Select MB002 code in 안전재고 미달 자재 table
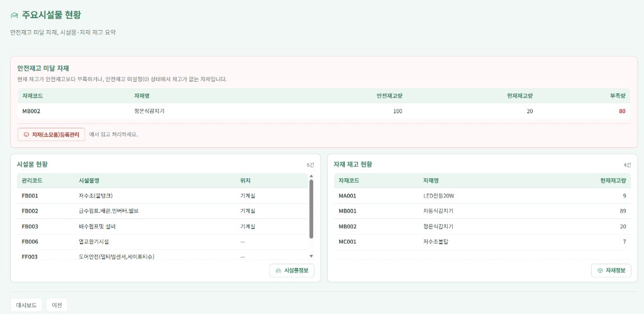The width and height of the screenshot is (644, 314). tap(31, 111)
